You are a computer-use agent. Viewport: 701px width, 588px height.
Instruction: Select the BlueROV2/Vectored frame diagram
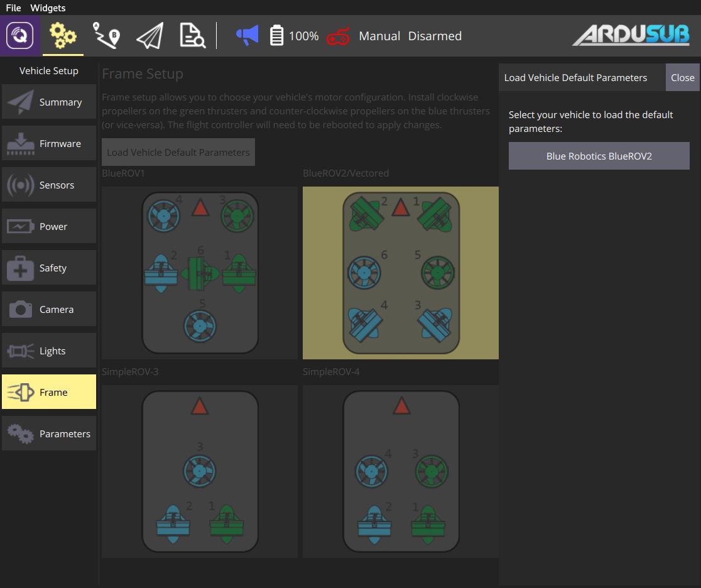(x=401, y=273)
